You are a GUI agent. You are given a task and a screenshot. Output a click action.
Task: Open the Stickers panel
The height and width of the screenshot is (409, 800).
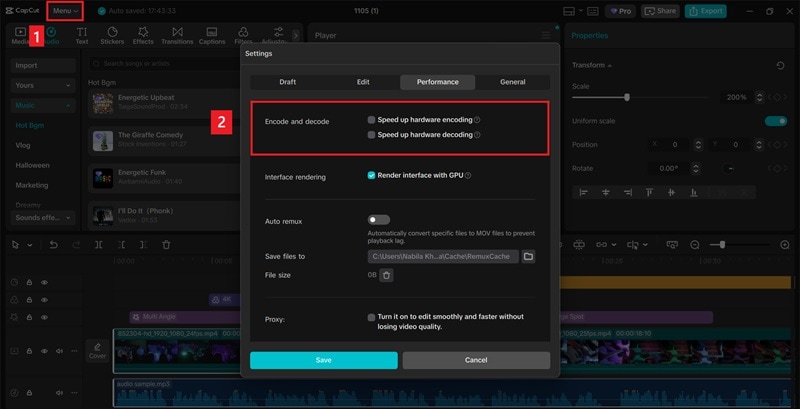click(x=112, y=36)
